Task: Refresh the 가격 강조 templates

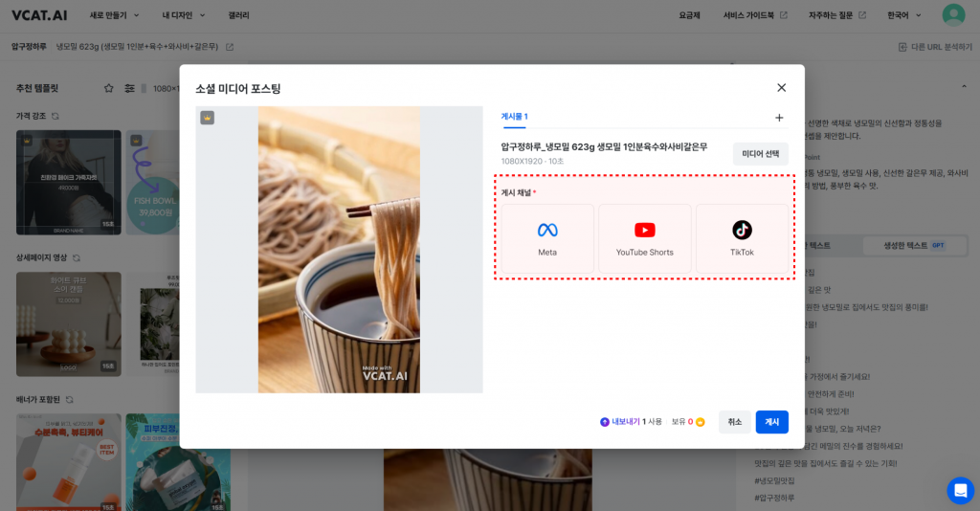Action: click(55, 116)
